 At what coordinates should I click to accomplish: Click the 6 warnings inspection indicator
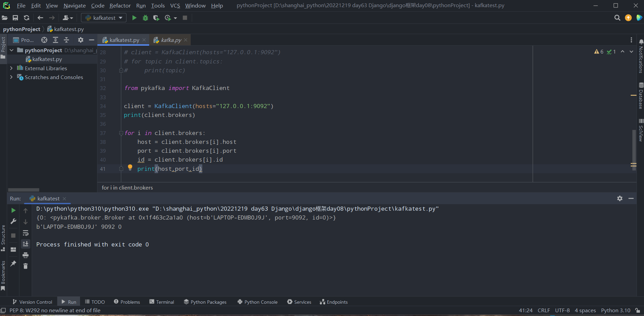(x=599, y=52)
